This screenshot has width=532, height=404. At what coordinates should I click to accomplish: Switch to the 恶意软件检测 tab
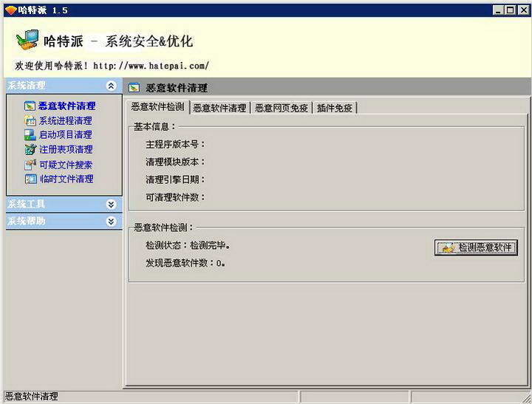pyautogui.click(x=158, y=107)
